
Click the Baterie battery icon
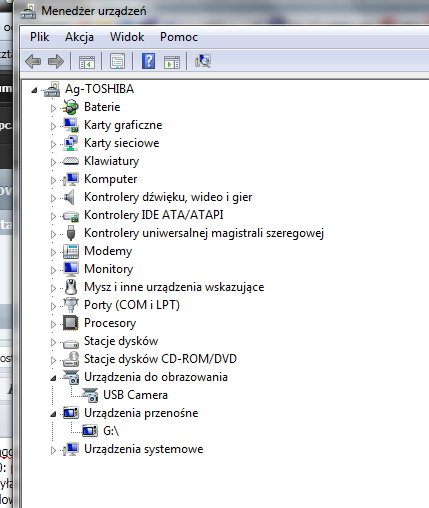pyautogui.click(x=71, y=107)
